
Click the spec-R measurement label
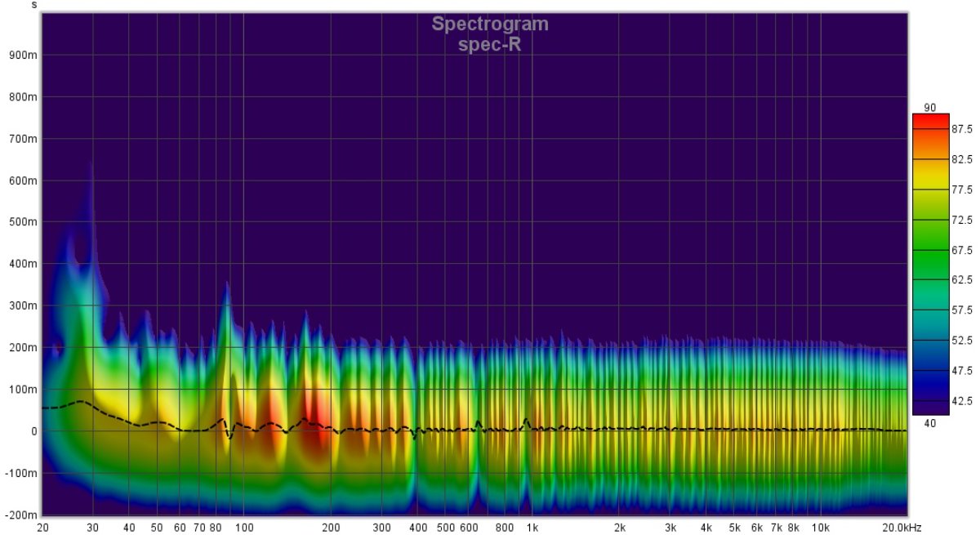coord(490,45)
